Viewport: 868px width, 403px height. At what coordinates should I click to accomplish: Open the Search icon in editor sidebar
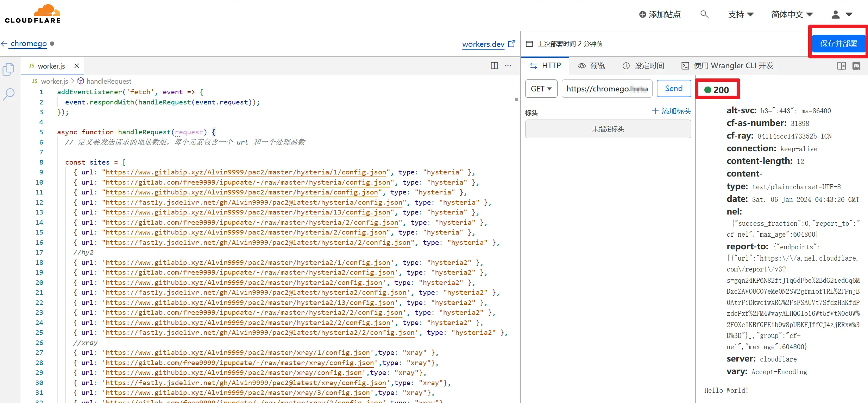8,94
